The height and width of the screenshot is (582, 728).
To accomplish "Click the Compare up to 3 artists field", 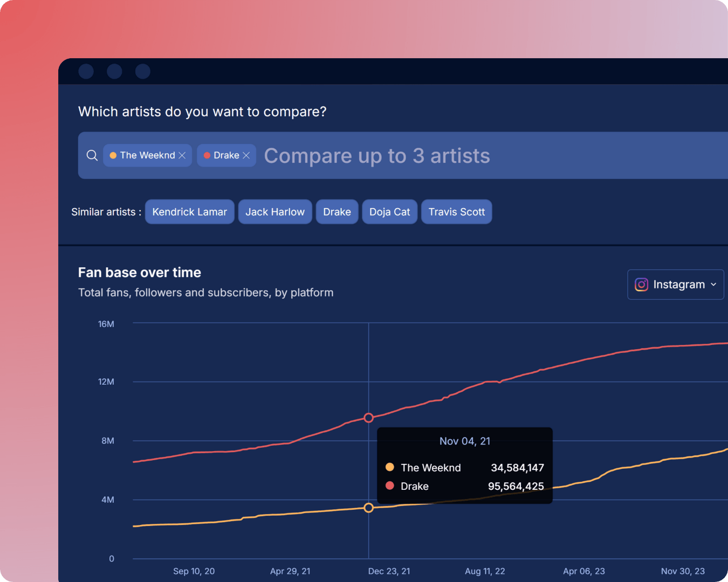I will (x=377, y=155).
